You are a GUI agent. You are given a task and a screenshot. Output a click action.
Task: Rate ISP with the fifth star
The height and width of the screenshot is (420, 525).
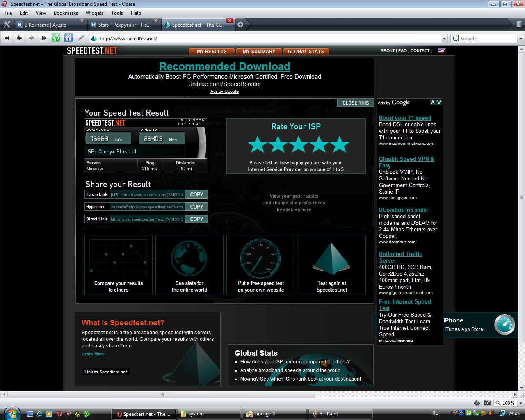[339, 144]
